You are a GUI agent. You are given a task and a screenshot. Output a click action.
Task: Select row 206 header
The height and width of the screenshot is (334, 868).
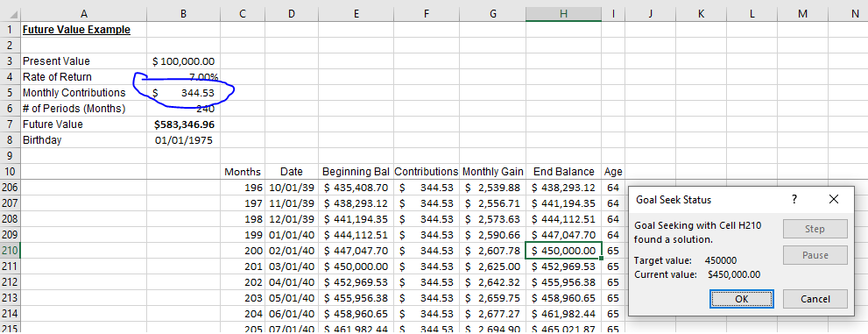pos(10,188)
